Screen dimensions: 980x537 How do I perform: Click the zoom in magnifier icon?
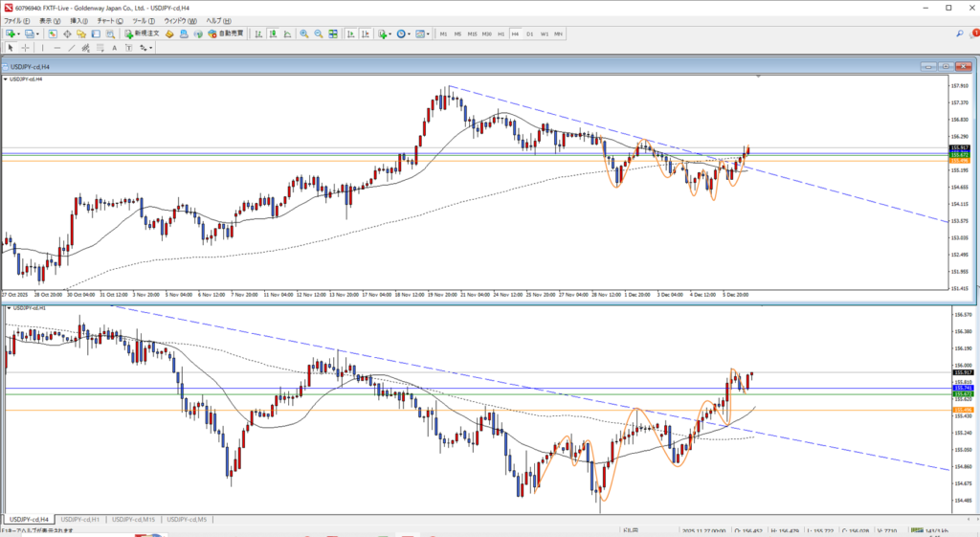point(304,34)
